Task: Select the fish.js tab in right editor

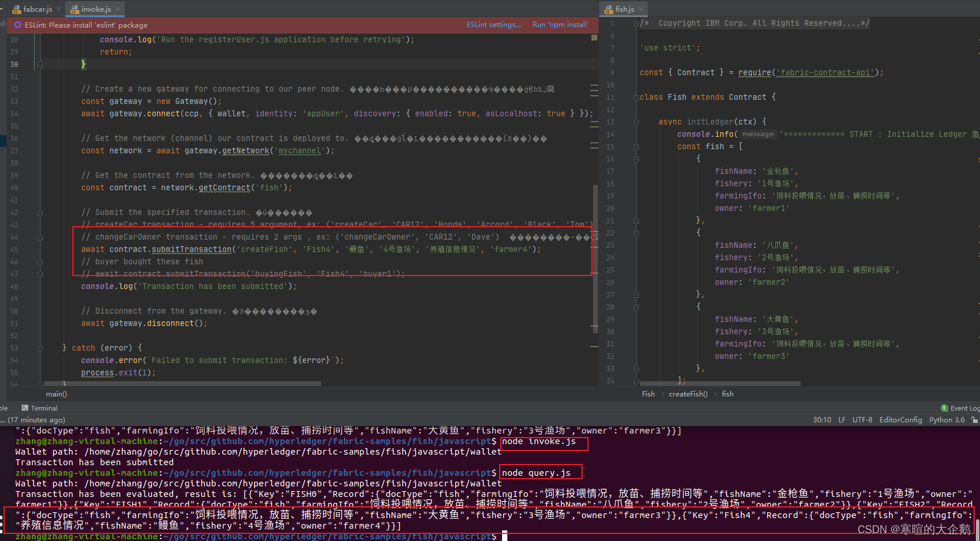Action: (624, 9)
